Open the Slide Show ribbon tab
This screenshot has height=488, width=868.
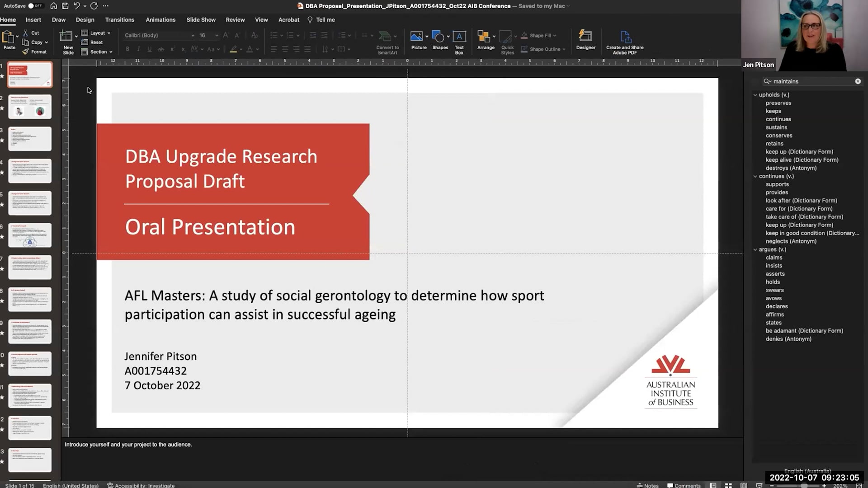201,20
